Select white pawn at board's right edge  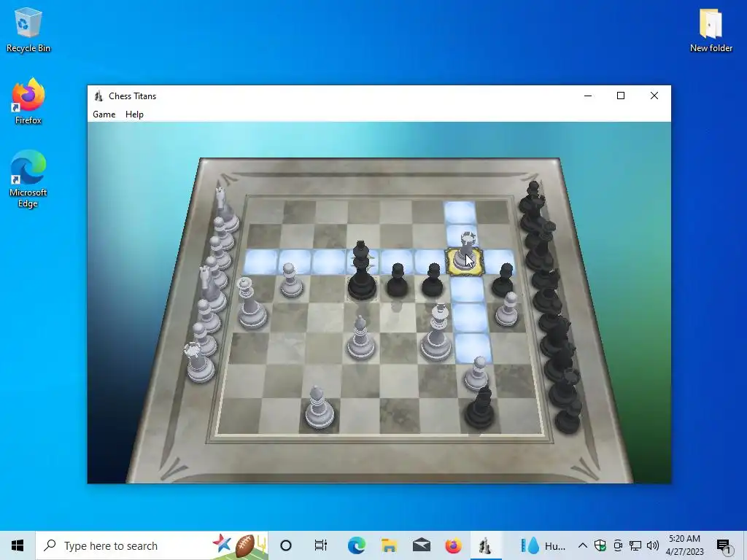point(507,310)
